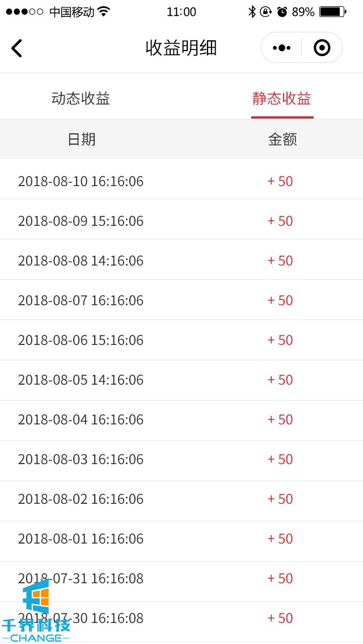The image size is (363, 644).
Task: Close the mini program via target icon
Action: pyautogui.click(x=322, y=48)
